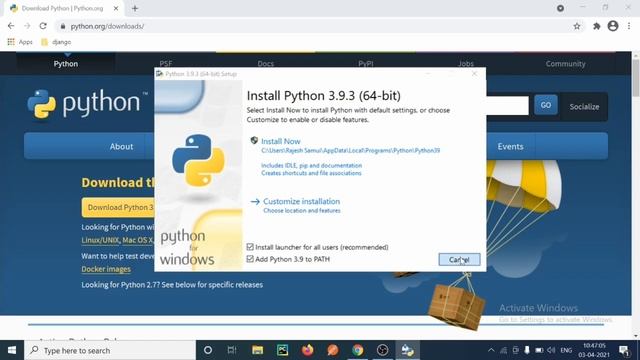Image resolution: width=640 pixels, height=360 pixels.
Task: Click taskbar search box
Action: pos(110,350)
